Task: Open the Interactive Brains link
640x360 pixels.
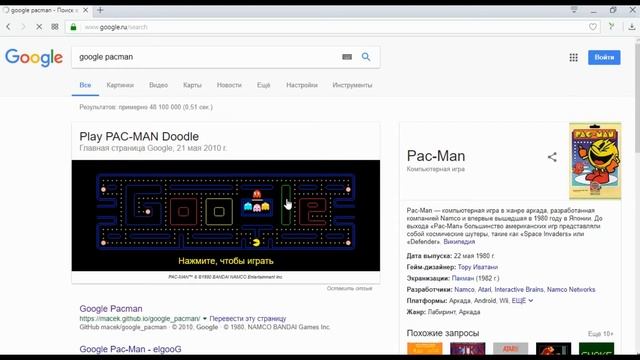Action: point(519,289)
